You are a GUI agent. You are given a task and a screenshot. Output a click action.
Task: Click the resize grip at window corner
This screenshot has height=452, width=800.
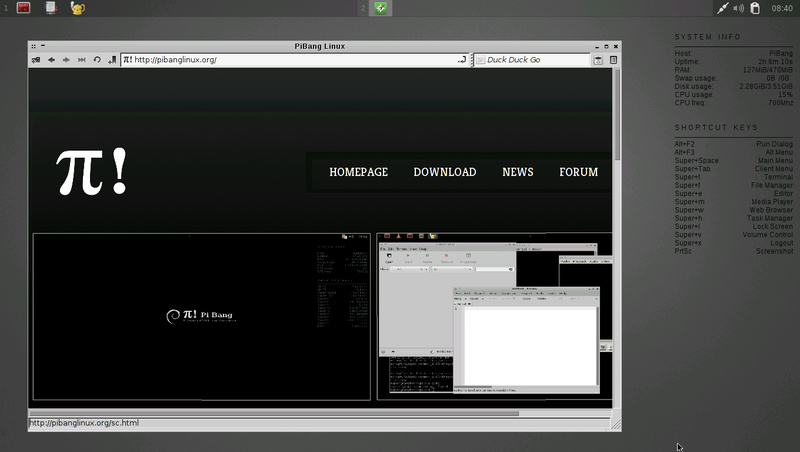point(616,424)
